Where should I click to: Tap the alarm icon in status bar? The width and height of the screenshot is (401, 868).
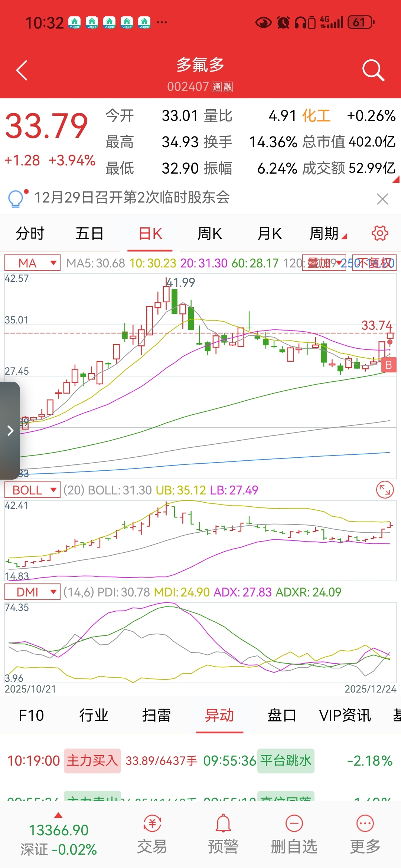[283, 23]
